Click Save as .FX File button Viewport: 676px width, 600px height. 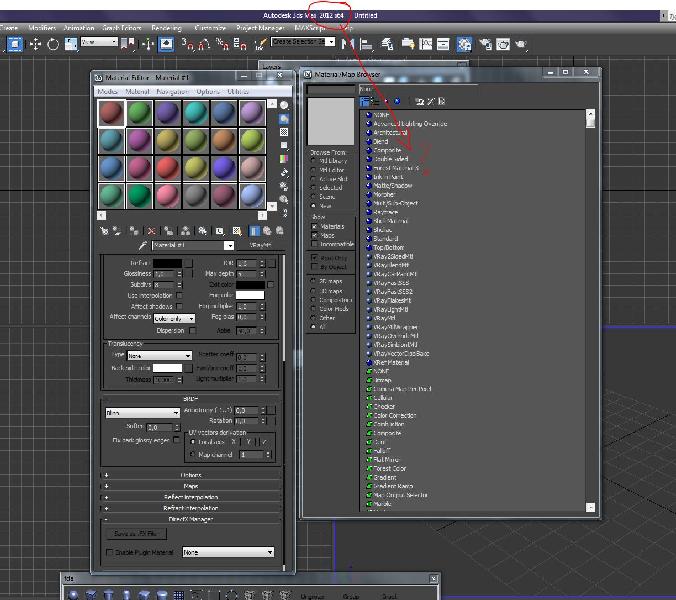tap(136, 534)
